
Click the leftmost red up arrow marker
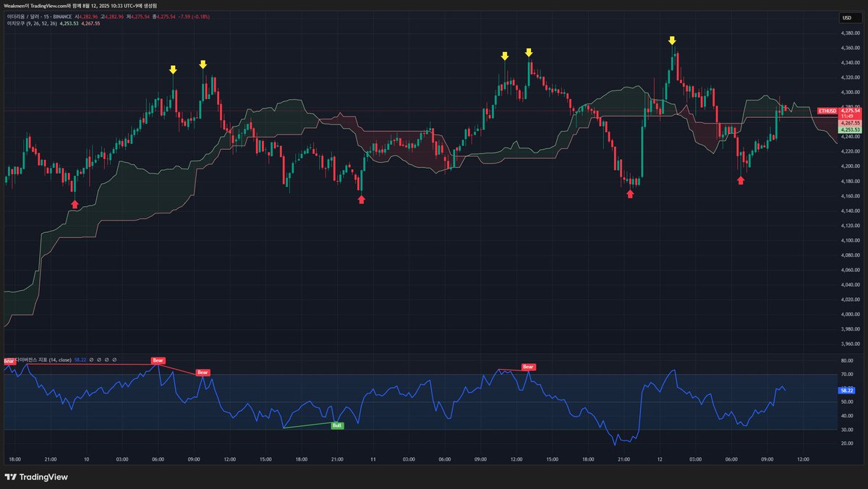(75, 205)
